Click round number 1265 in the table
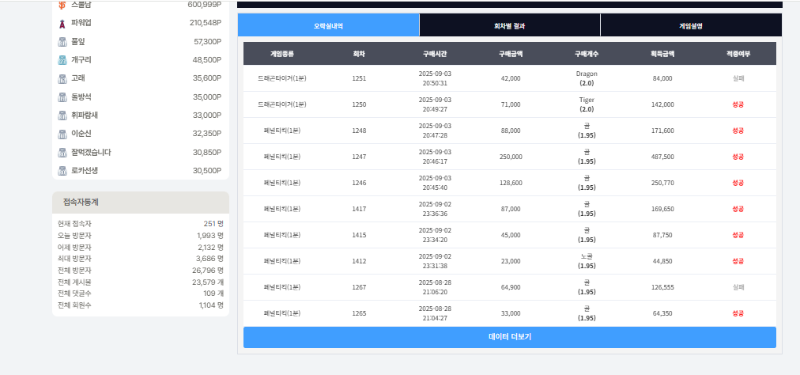The image size is (800, 375). tap(359, 313)
